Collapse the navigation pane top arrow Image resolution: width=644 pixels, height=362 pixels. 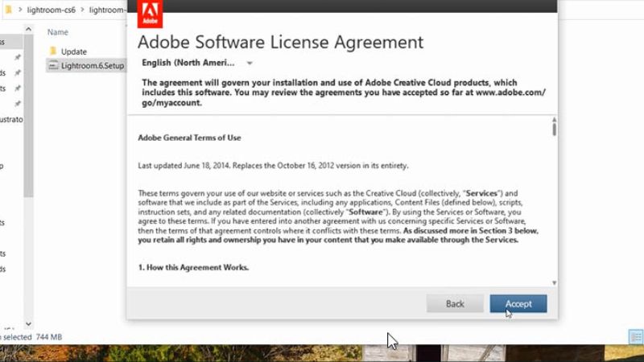click(29, 31)
